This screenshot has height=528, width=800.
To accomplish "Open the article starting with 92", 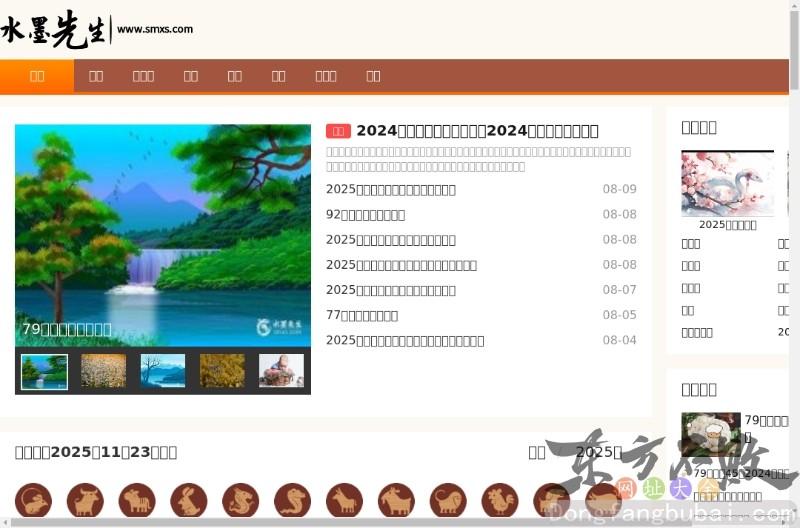I will (365, 214).
